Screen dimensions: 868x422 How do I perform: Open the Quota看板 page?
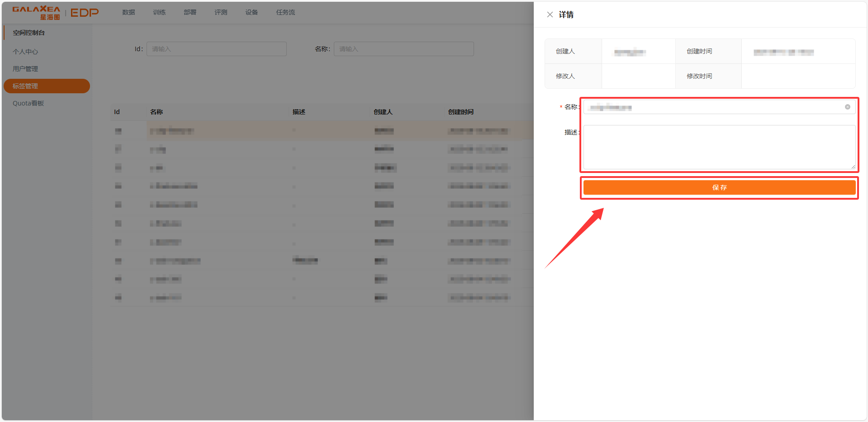pos(28,103)
